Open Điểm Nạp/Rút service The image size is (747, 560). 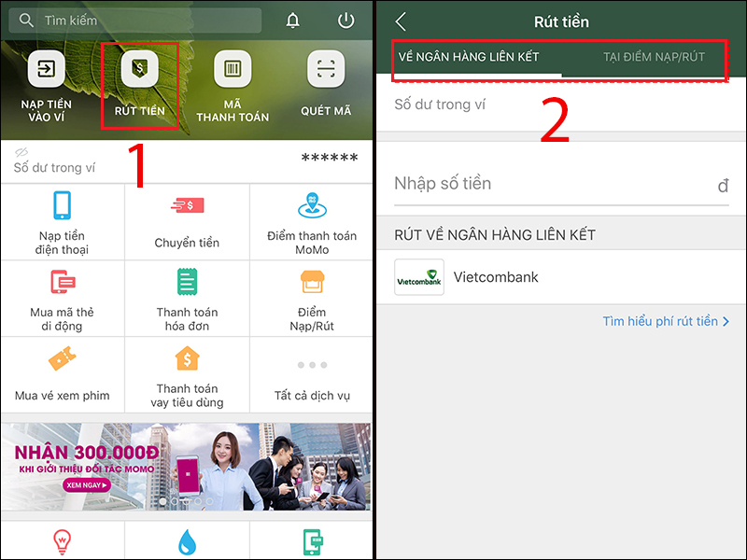pyautogui.click(x=312, y=299)
